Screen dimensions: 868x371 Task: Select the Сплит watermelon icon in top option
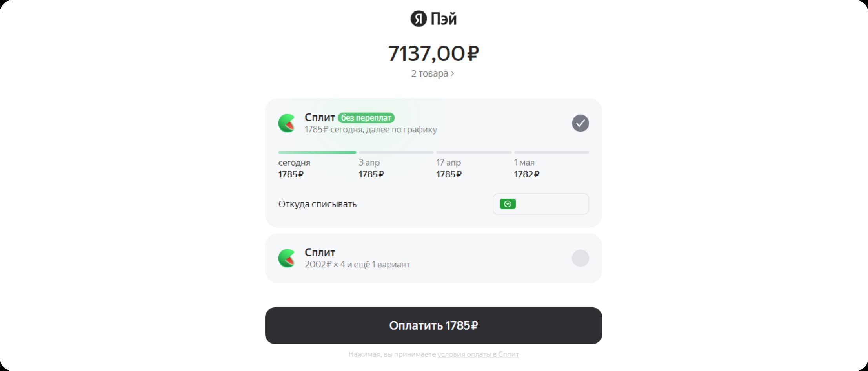point(286,123)
